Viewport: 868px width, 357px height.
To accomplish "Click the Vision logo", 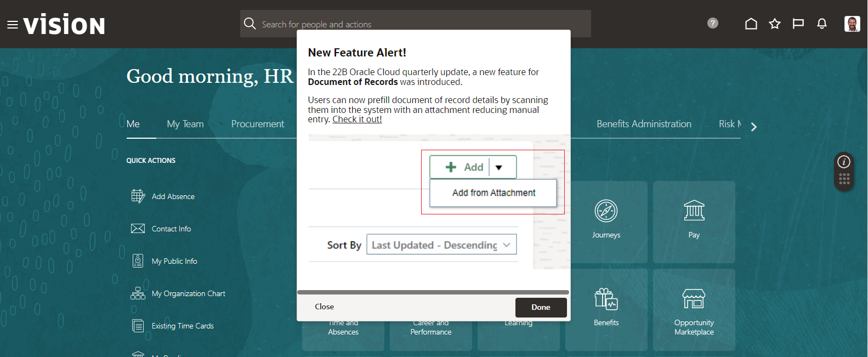I will pyautogui.click(x=64, y=25).
